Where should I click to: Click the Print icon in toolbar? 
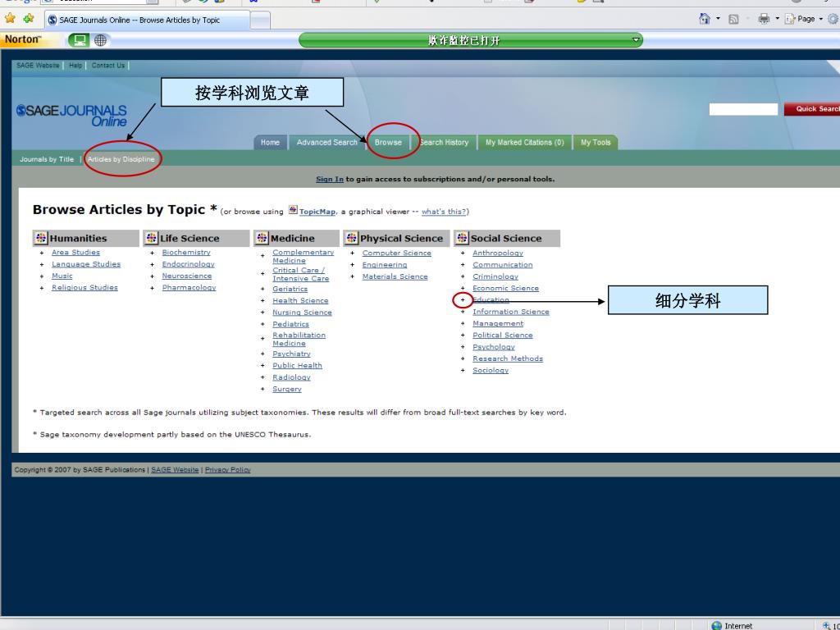764,19
